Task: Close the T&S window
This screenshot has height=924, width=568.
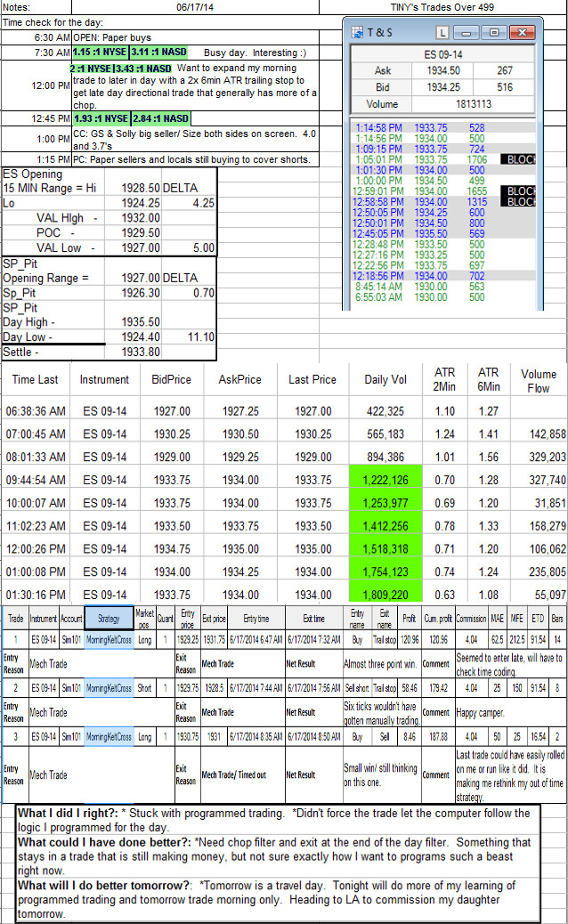Action: coord(522,32)
